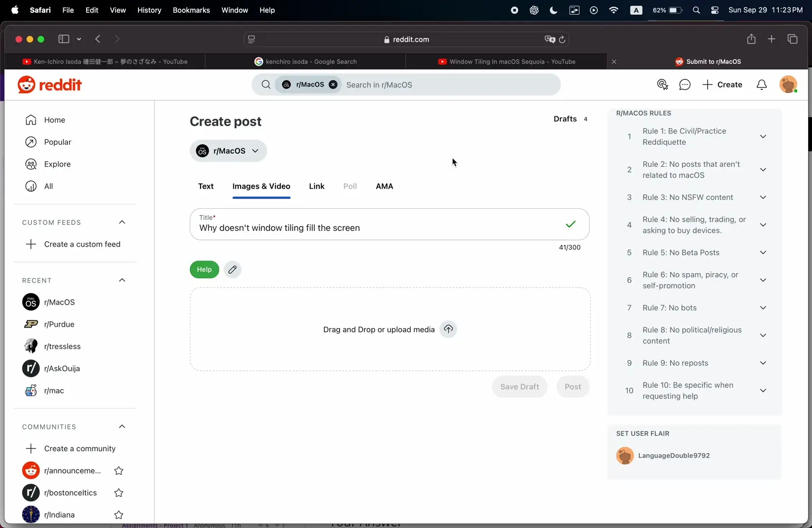
Task: Show Safari tab overview
Action: [792, 39]
